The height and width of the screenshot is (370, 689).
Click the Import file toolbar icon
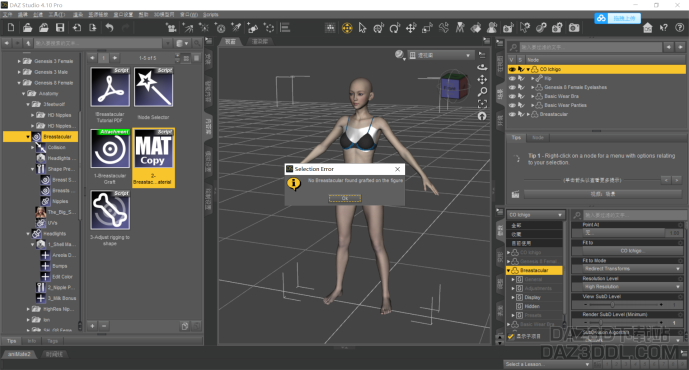pos(77,28)
